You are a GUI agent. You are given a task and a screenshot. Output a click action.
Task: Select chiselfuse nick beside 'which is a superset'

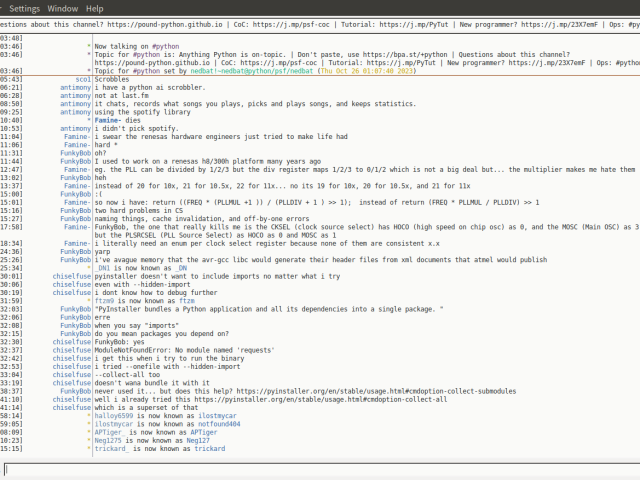72,408
